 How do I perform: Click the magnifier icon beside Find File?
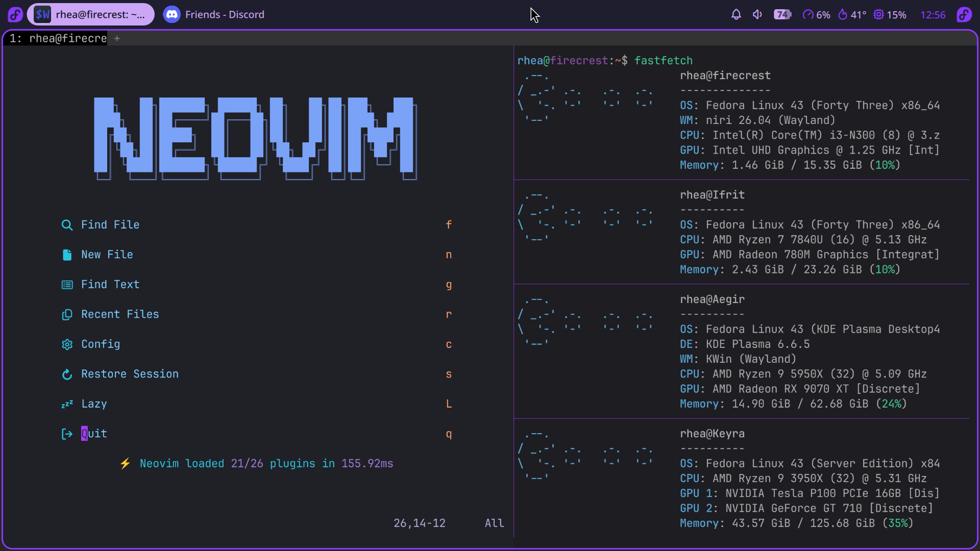67,225
